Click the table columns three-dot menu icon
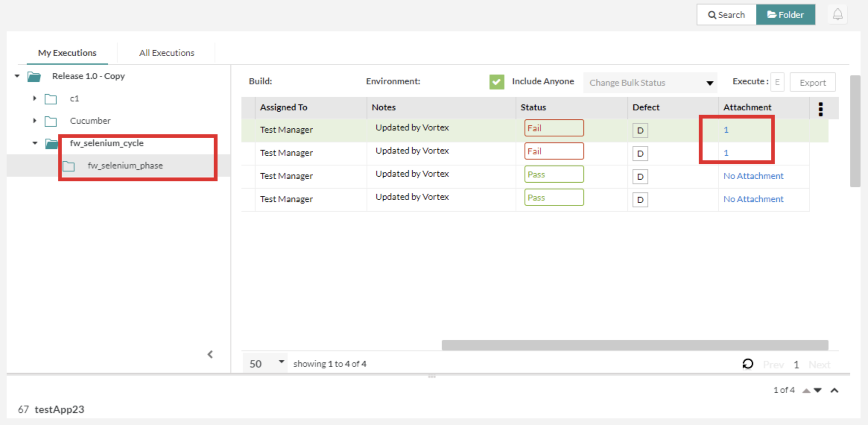Image resolution: width=868 pixels, height=425 pixels. click(820, 109)
